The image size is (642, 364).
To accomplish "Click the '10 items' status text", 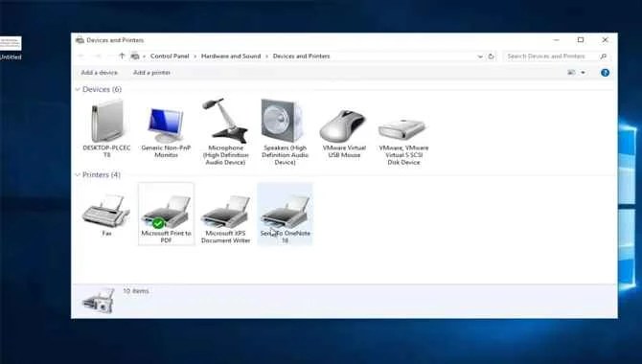I will click(136, 291).
